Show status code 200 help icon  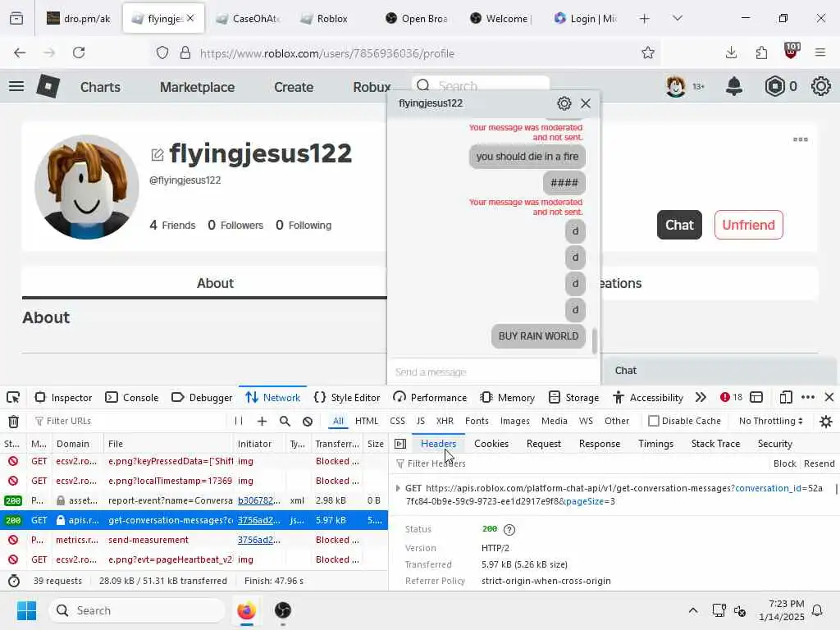pyautogui.click(x=509, y=529)
